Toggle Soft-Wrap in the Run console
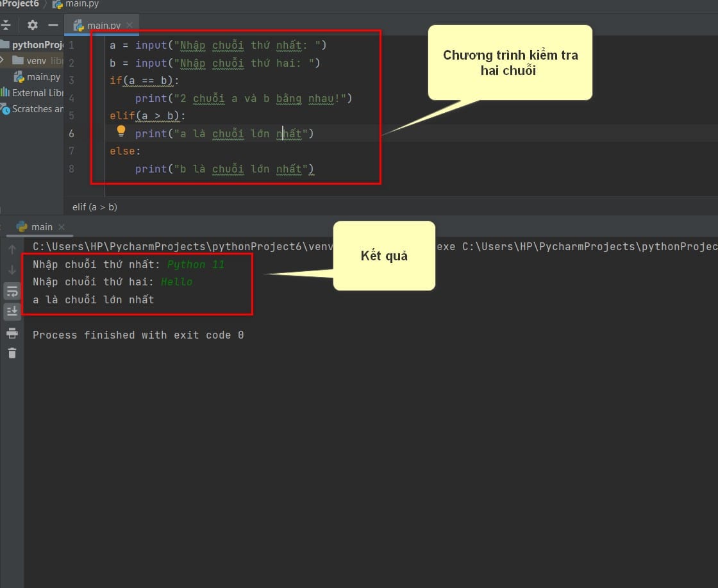Image resolution: width=718 pixels, height=588 pixels. click(x=12, y=291)
